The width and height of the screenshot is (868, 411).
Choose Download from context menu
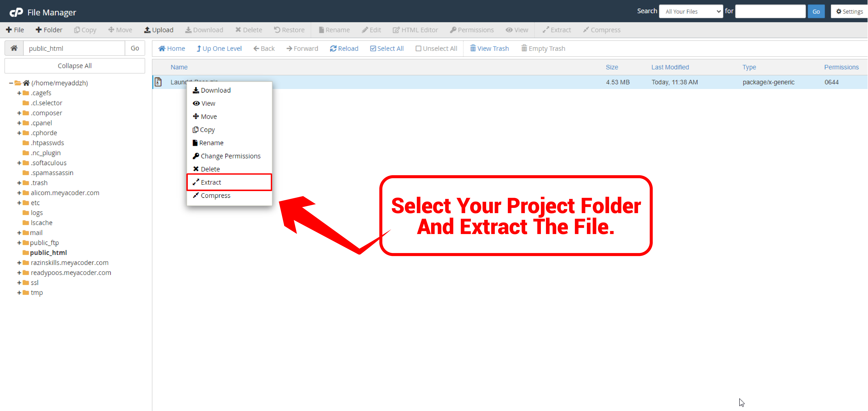click(229, 90)
